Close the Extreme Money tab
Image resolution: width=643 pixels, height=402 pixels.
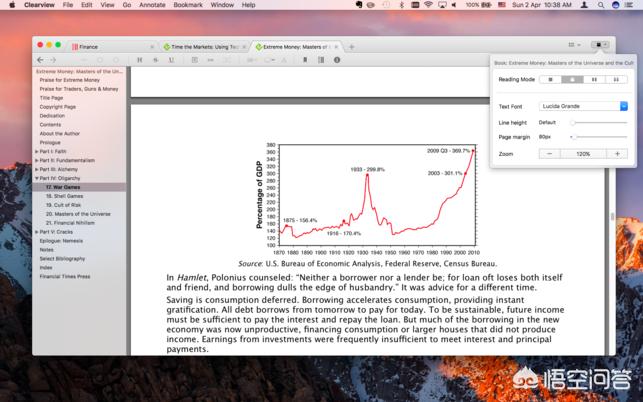pyautogui.click(x=336, y=47)
